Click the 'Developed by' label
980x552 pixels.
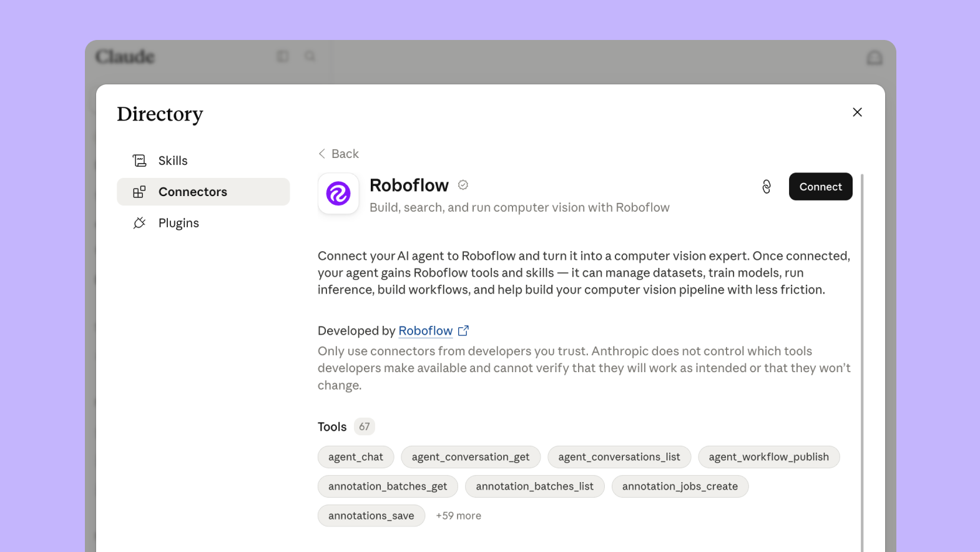(x=356, y=331)
